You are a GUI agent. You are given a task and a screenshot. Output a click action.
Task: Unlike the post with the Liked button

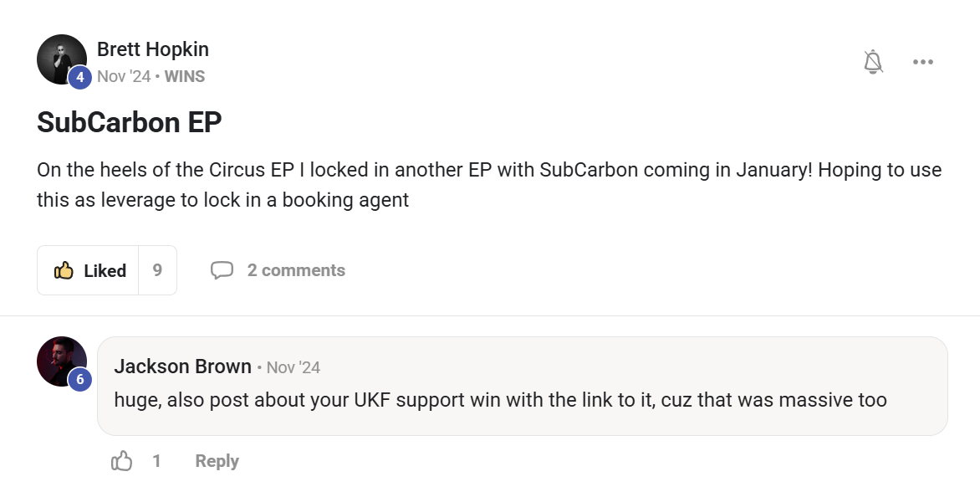coord(89,270)
